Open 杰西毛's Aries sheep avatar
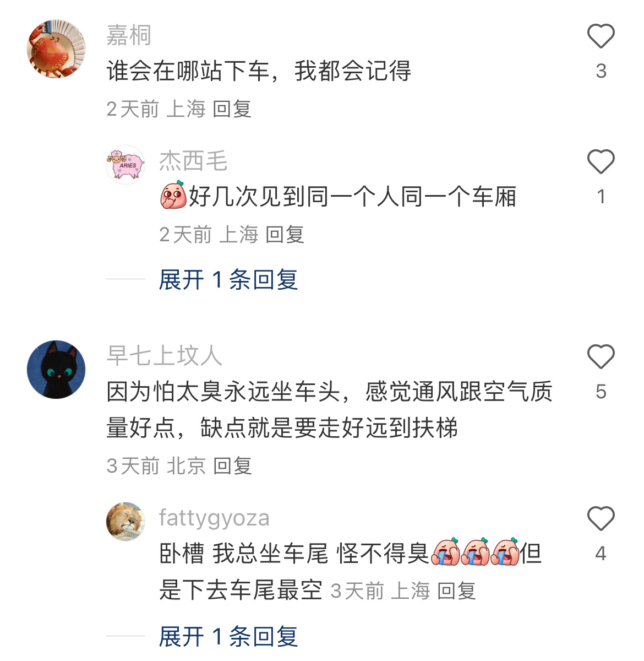The image size is (644, 661). coord(125,165)
